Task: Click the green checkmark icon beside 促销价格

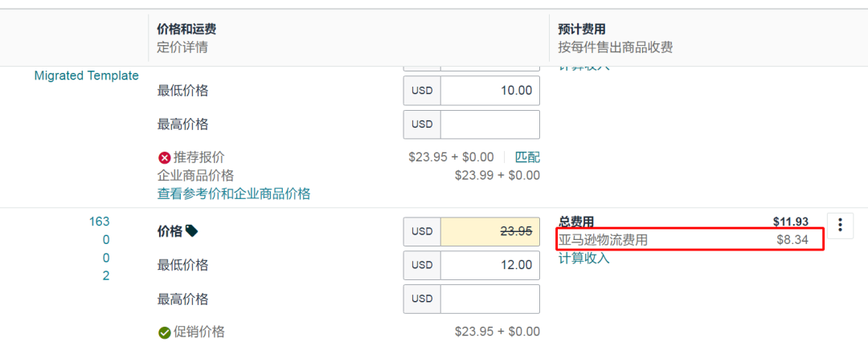Action: tap(165, 332)
